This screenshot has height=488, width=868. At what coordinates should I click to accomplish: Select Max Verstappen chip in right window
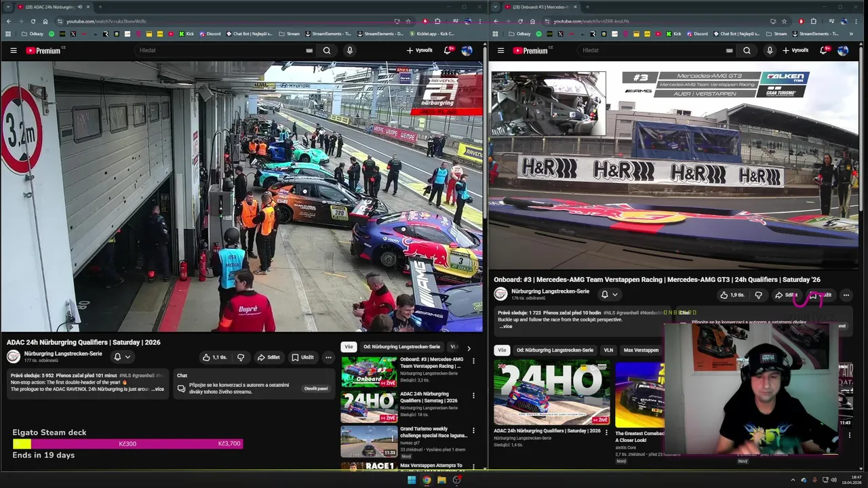click(641, 350)
